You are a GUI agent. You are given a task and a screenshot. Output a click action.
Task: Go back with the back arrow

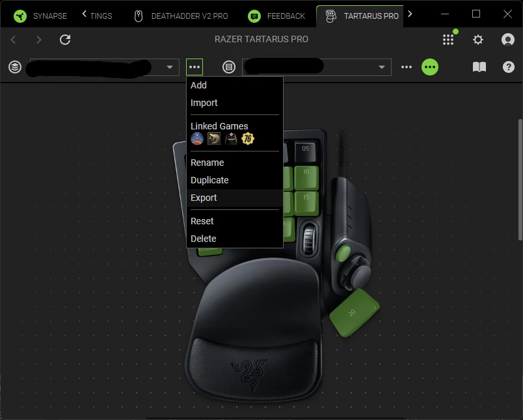coord(14,40)
